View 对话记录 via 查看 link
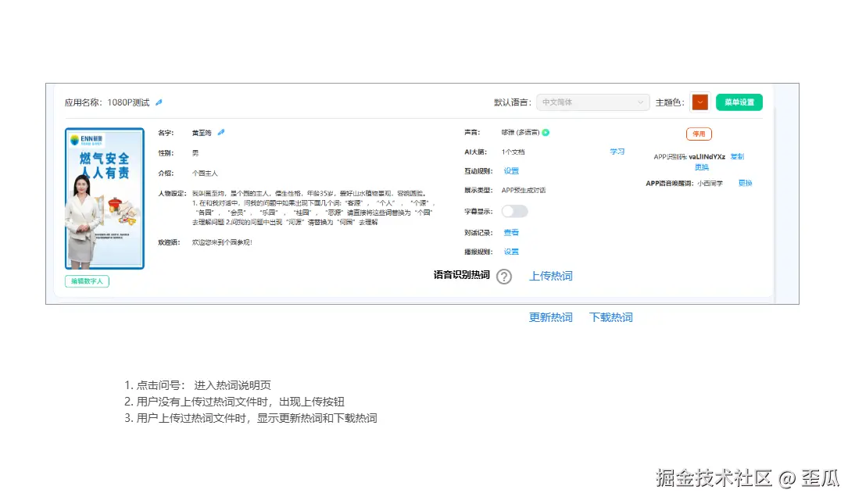The height and width of the screenshot is (504, 855). tap(510, 231)
